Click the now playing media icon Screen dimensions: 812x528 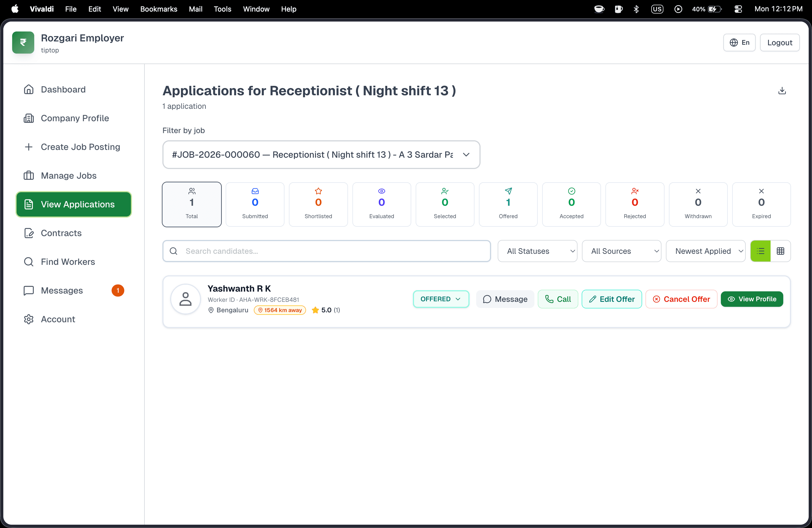(678, 9)
